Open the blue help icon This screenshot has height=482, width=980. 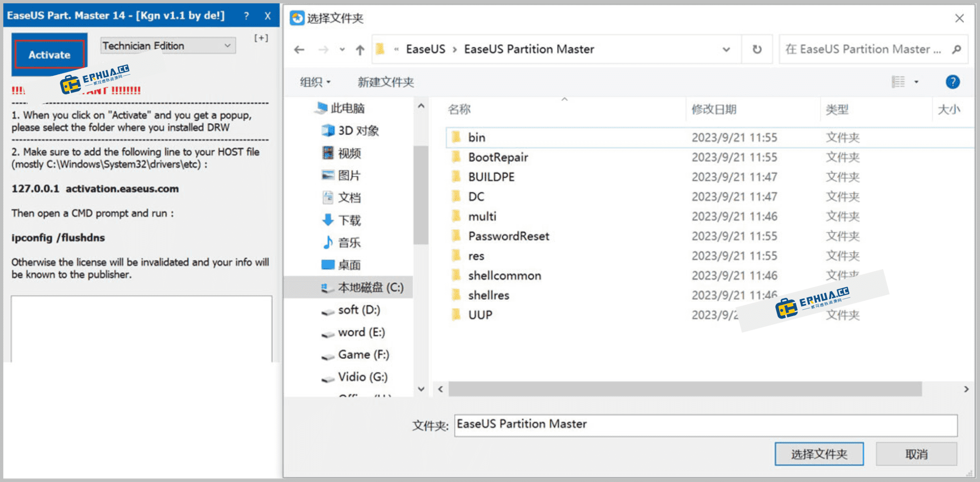pos(952,82)
